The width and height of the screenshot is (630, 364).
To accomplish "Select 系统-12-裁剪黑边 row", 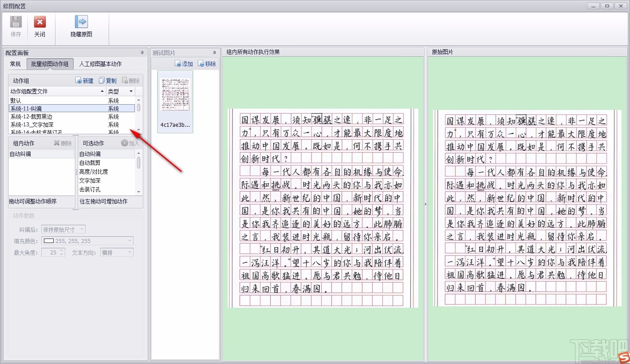I will pos(72,117).
